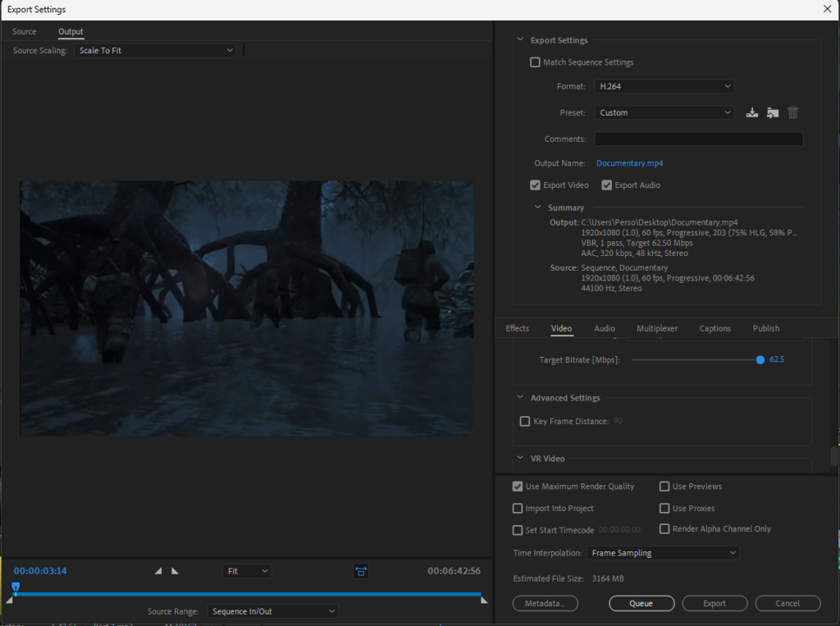Collapse the Summary section
The width and height of the screenshot is (840, 626).
(x=537, y=208)
